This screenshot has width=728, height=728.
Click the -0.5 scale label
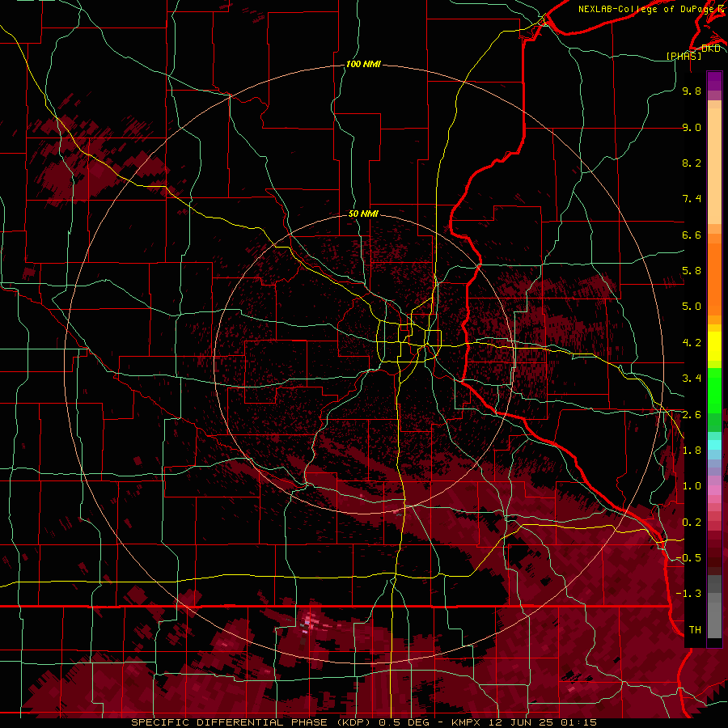pyautogui.click(x=688, y=558)
